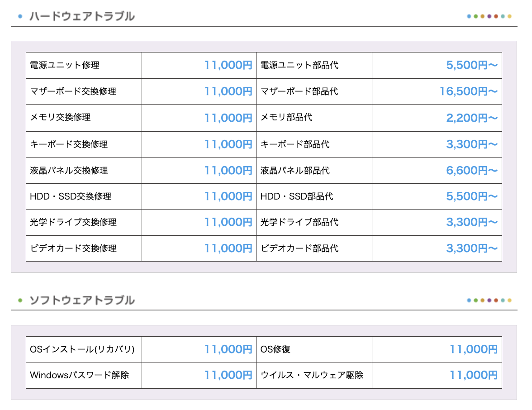Click the ソフトウェアトラブル section heading
The width and height of the screenshot is (532, 410).
pos(82,300)
